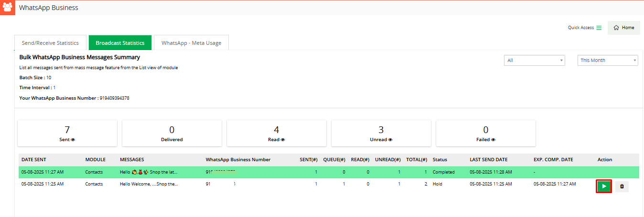Show read messages via Read eye icon
This screenshot has height=217, width=644.
[283, 140]
